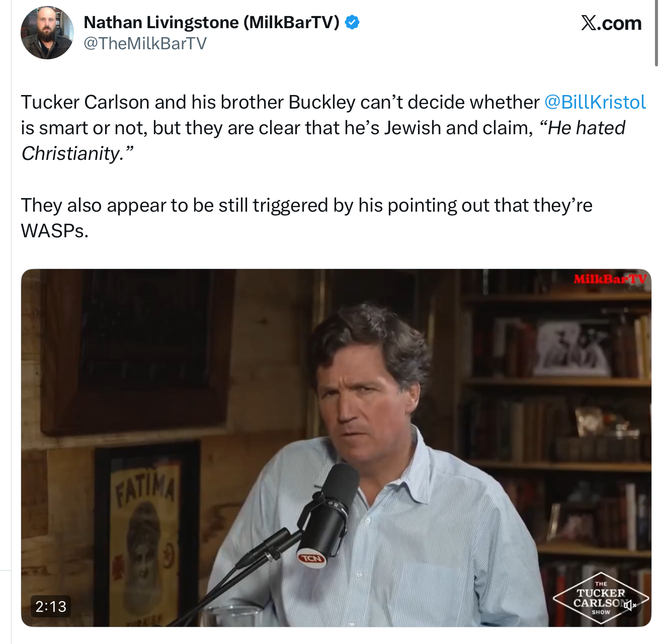The height and width of the screenshot is (644, 661).
Task: Open Nathan Livingstone's profile avatar
Action: coord(47,33)
